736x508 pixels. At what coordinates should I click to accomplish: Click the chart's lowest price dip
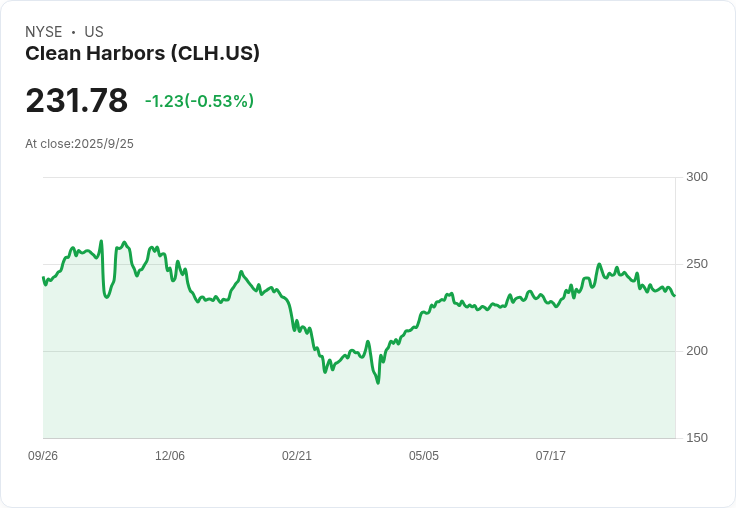click(x=378, y=383)
